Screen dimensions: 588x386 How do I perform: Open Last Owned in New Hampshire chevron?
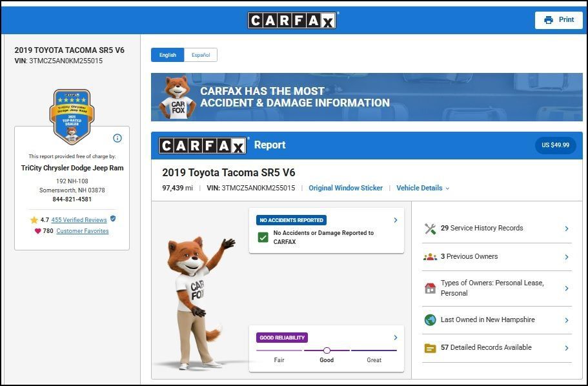(x=567, y=320)
